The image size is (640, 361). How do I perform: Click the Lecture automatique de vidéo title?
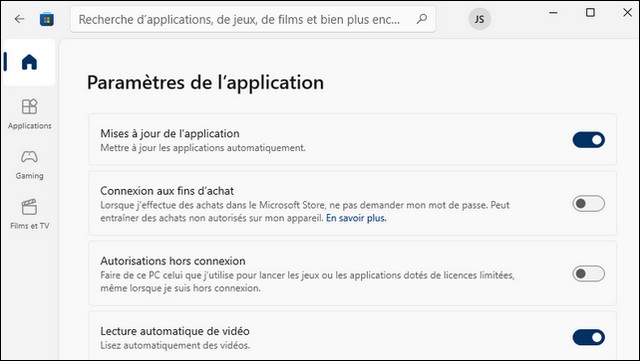point(175,331)
